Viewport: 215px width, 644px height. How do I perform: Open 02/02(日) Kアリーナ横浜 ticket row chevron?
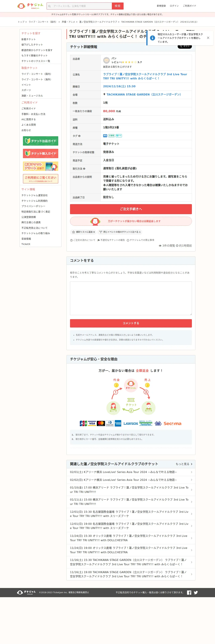[191, 480]
